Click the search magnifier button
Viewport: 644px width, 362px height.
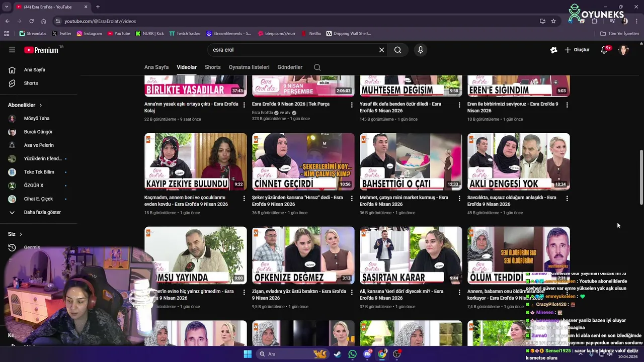[x=397, y=50]
